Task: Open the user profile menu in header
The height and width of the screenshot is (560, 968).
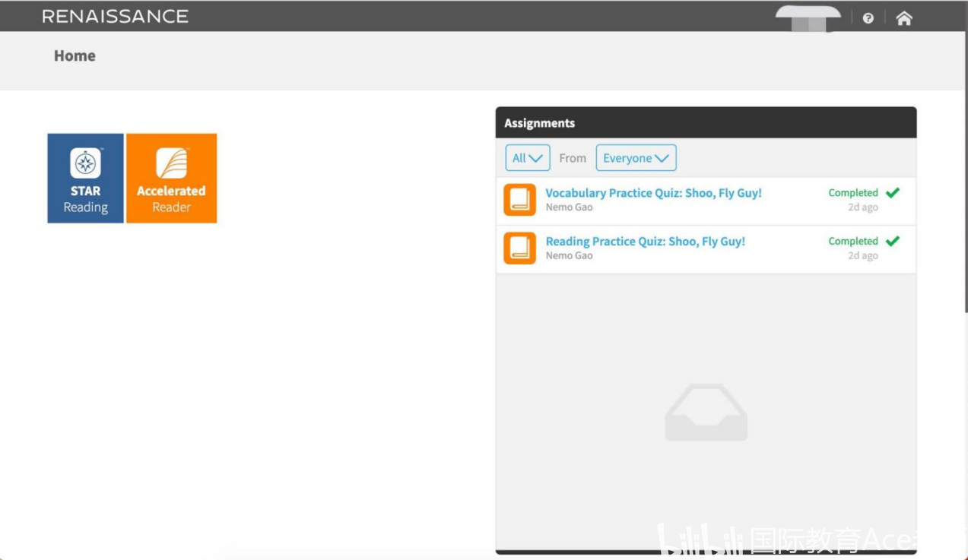Action: [808, 19]
